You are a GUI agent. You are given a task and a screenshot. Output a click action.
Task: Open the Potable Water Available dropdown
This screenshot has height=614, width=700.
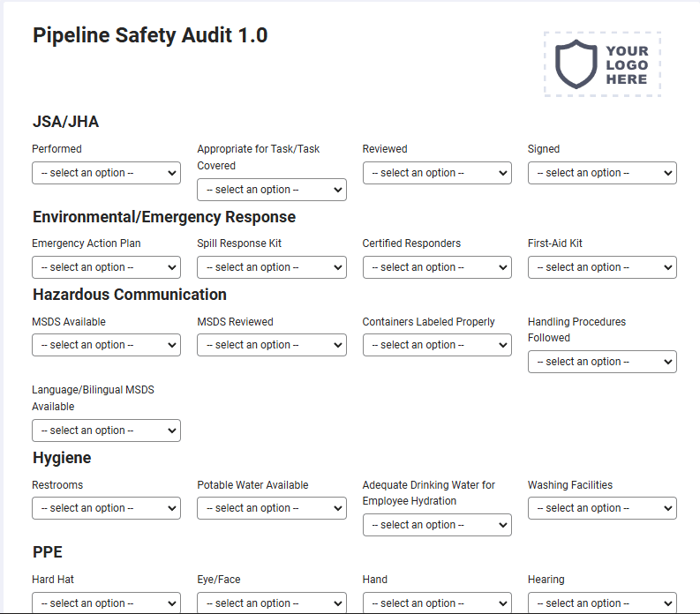click(x=271, y=508)
